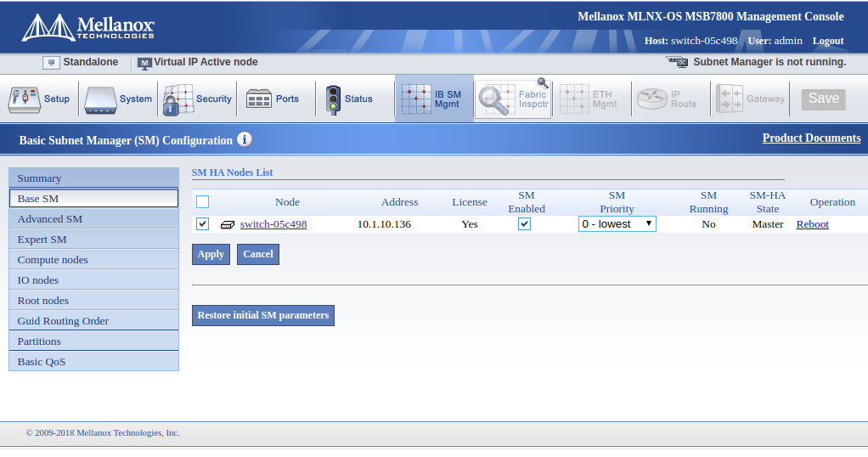The width and height of the screenshot is (868, 457).
Task: Click the info icon beside SM Configuration title
Action: point(245,139)
